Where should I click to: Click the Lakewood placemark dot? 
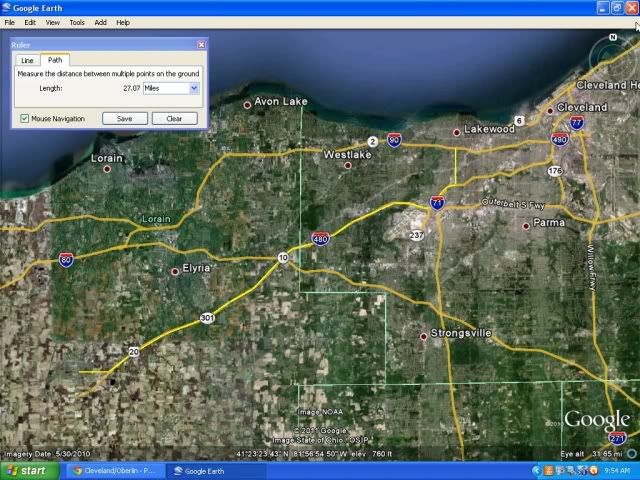(x=457, y=132)
